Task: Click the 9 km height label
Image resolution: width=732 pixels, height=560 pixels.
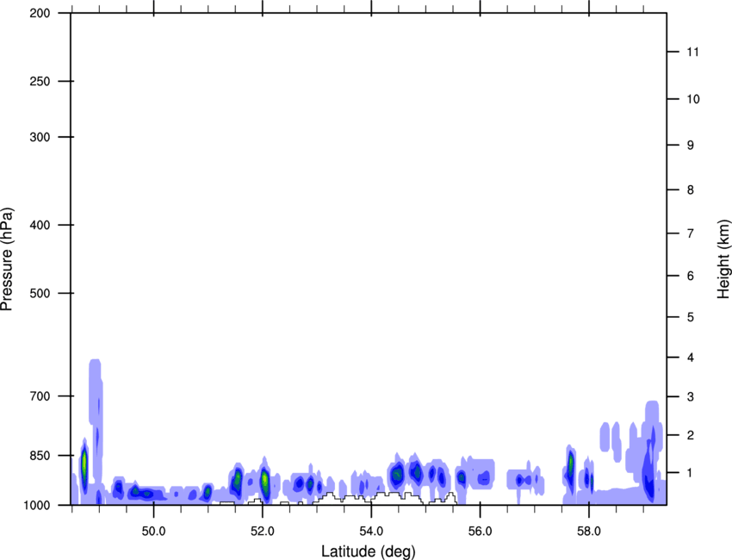Action: (691, 146)
